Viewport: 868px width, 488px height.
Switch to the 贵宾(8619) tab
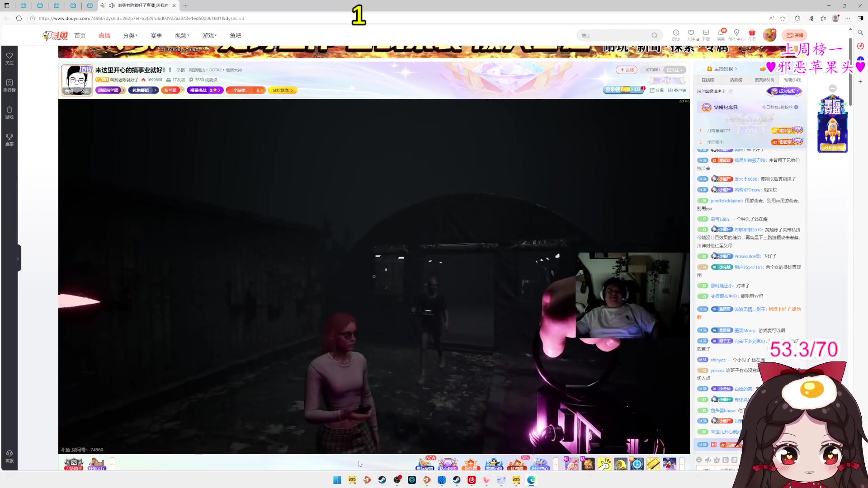[764, 80]
